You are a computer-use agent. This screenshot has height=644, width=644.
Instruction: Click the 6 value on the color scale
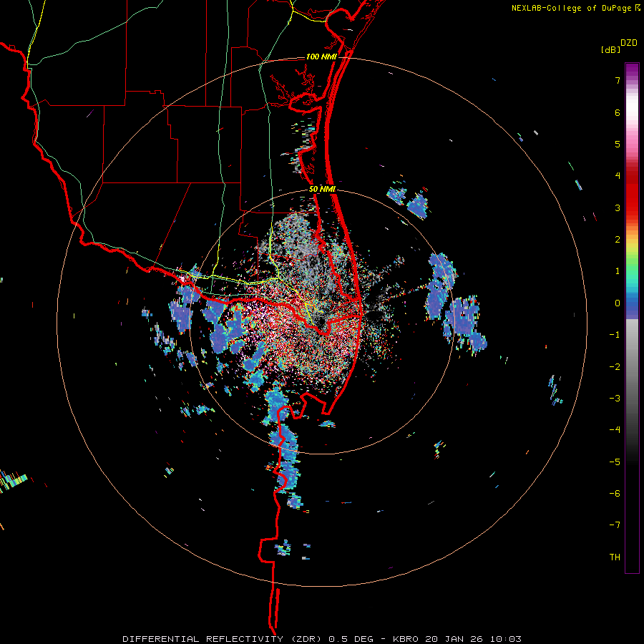click(x=618, y=112)
